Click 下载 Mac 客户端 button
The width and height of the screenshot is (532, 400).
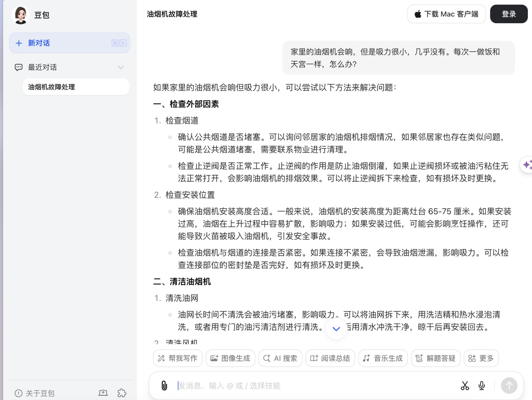point(446,14)
